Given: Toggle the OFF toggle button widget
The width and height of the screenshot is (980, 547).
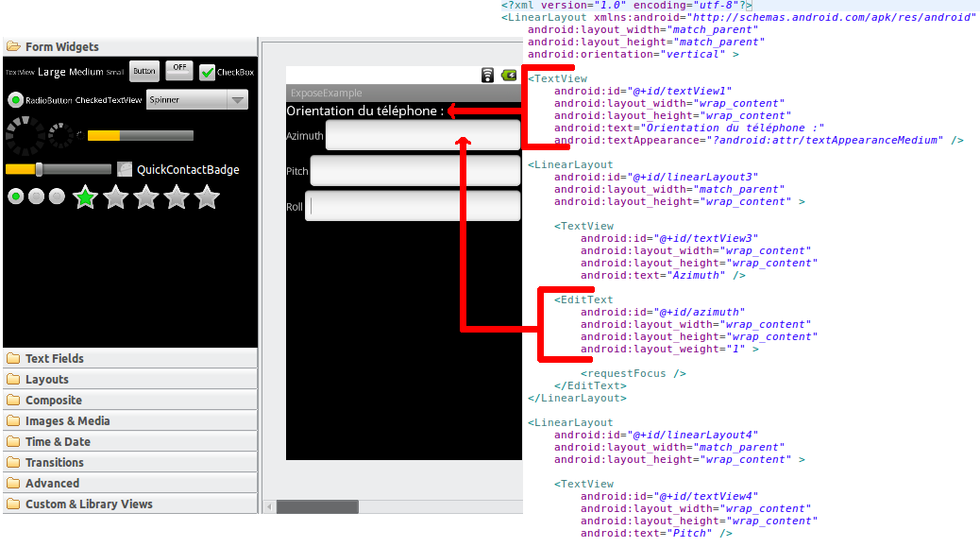Looking at the screenshot, I should 179,70.
